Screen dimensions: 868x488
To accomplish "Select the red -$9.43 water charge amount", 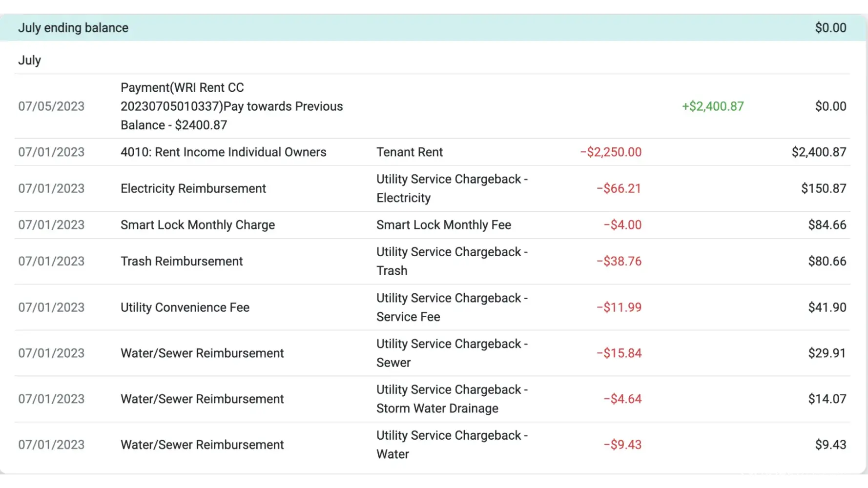I will [x=622, y=445].
